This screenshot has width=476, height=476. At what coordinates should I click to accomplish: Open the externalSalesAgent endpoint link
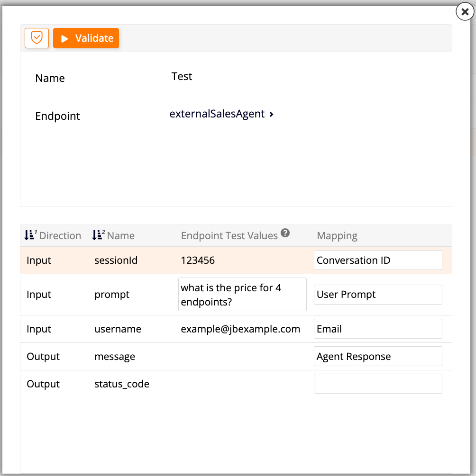point(217,114)
